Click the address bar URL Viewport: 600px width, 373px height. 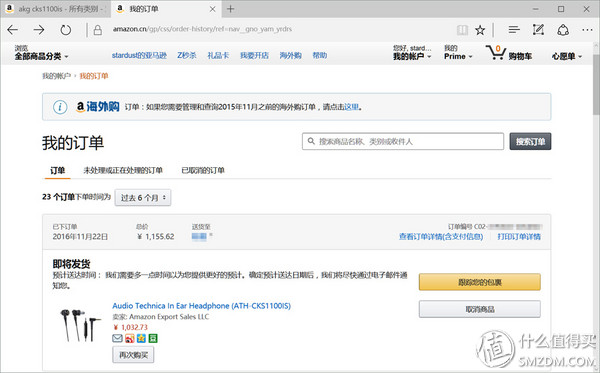coord(202,29)
